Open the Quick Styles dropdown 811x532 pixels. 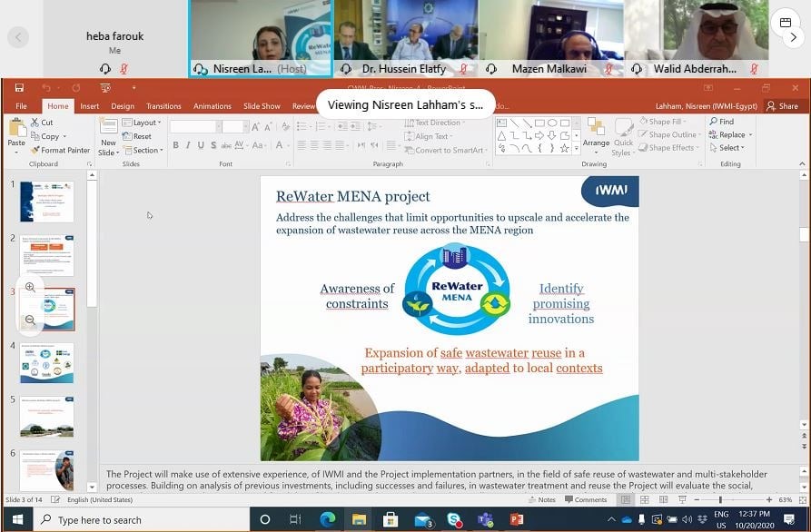pos(623,137)
